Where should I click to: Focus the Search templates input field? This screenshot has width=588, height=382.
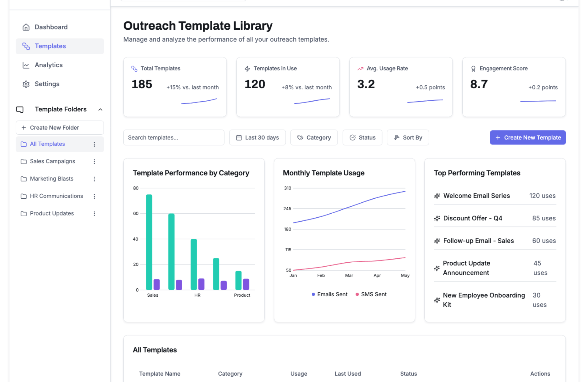(174, 138)
